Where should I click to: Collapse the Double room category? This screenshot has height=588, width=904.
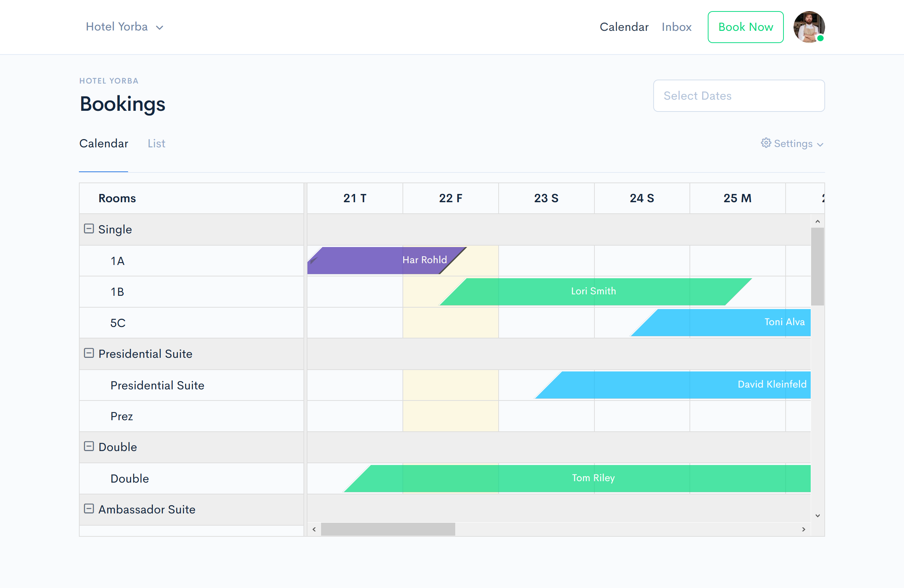pos(89,447)
